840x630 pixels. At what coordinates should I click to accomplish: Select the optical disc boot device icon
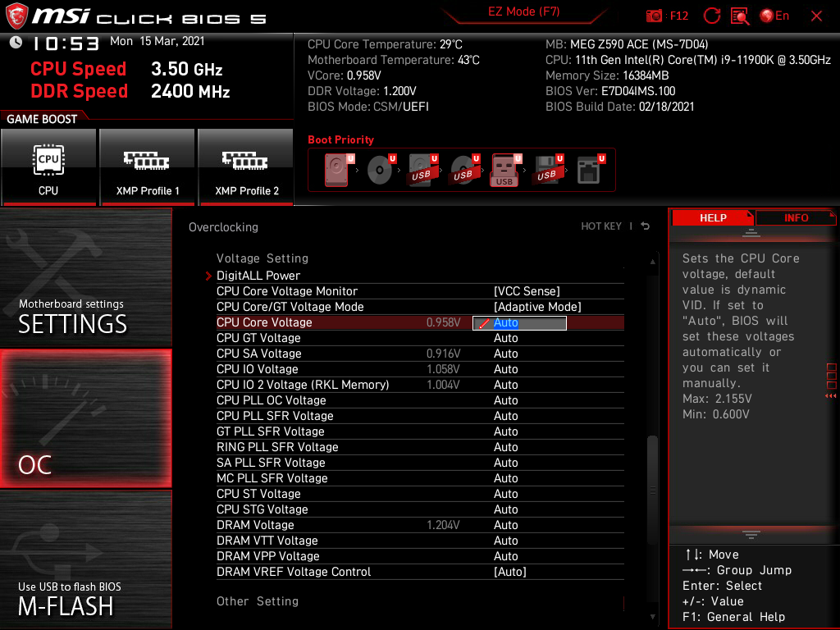click(x=381, y=170)
